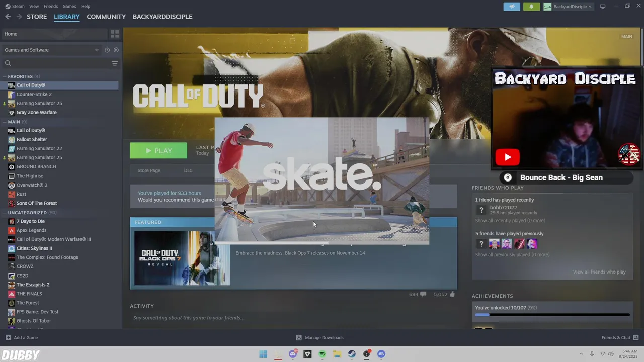The height and width of the screenshot is (362, 644).
Task: Click the activity comment input field
Action: pyautogui.click(x=293, y=318)
